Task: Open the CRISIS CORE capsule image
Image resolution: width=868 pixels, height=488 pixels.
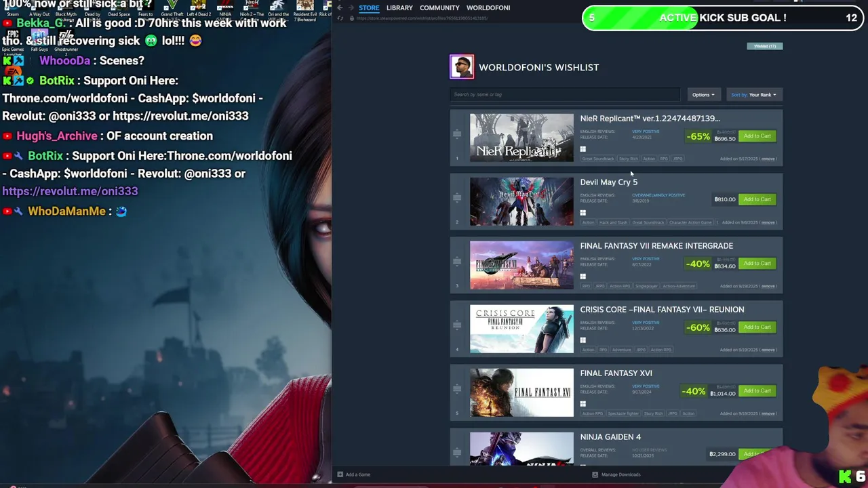Action: coord(521,329)
